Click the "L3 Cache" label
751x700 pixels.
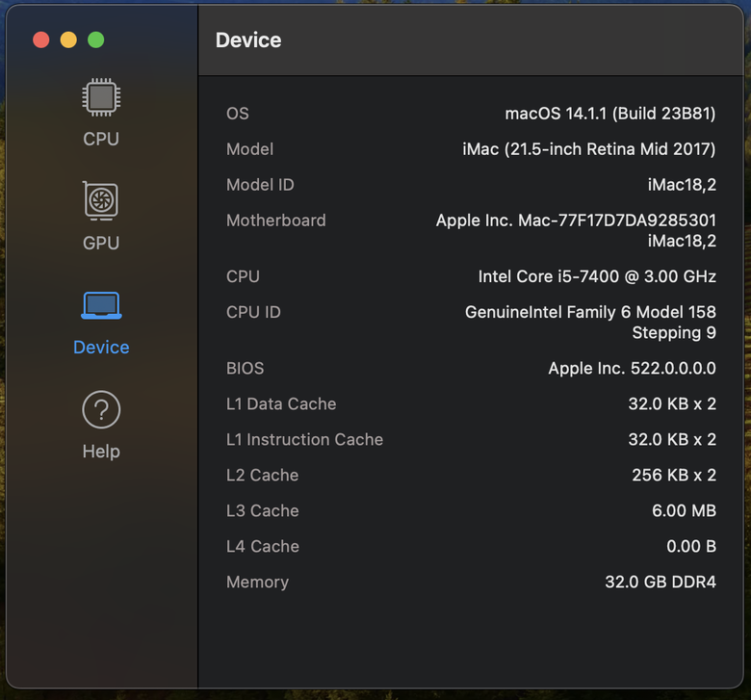coord(263,510)
